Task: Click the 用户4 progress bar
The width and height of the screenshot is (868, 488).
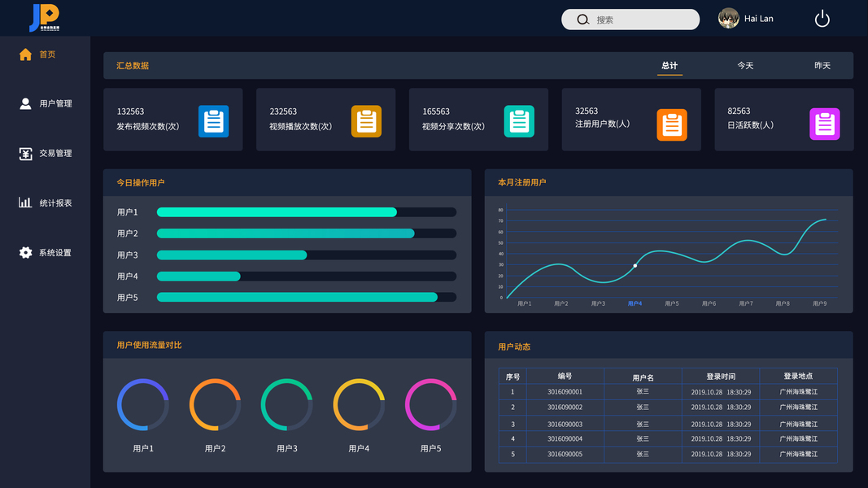Action: click(x=306, y=276)
